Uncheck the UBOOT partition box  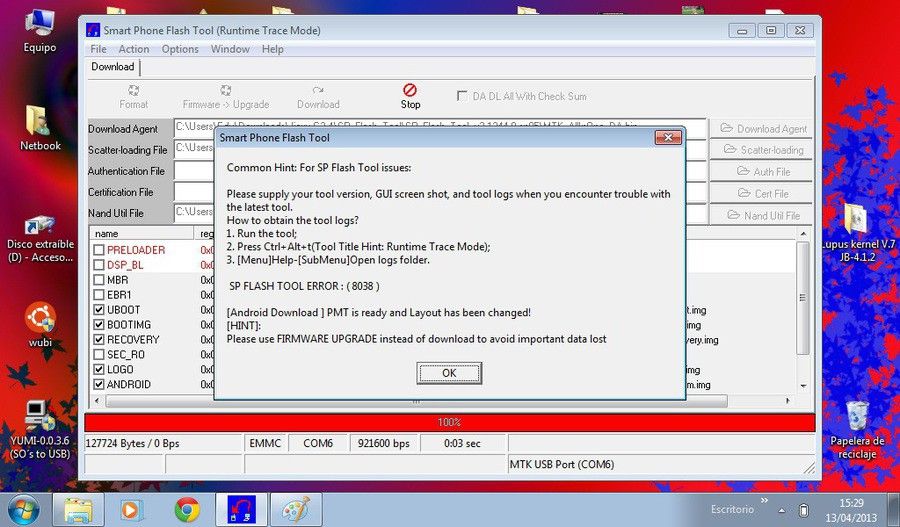click(99, 309)
